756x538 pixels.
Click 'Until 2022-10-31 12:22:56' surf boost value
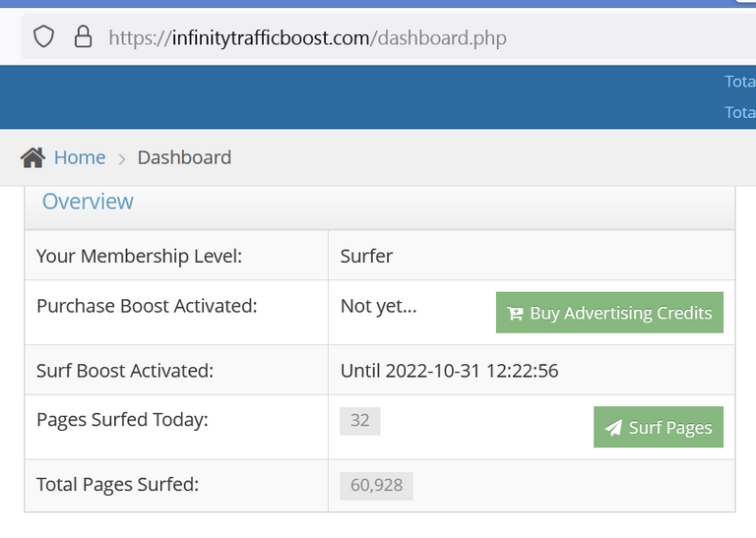click(449, 371)
